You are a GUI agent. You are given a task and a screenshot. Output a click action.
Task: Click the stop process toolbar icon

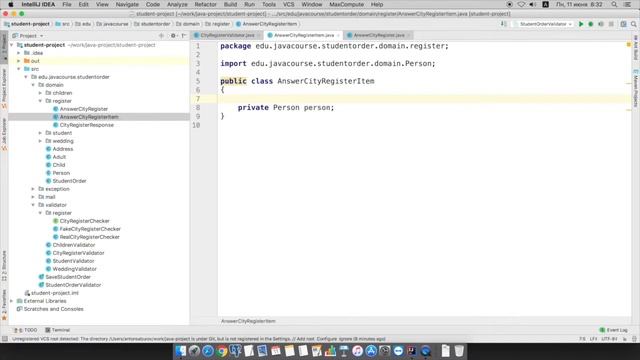[x=611, y=24]
